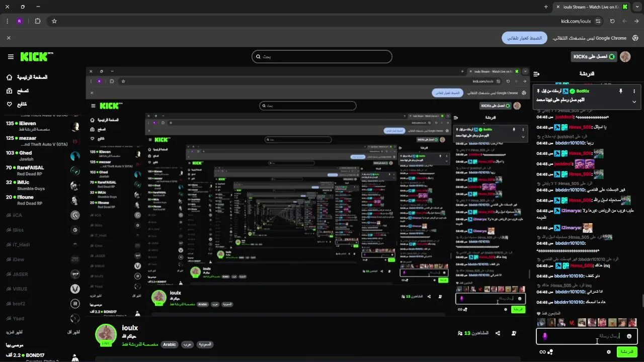Image resolution: width=644 pixels, height=362 pixels.
Task: Expand the pinned message chevron
Action: click(x=634, y=102)
